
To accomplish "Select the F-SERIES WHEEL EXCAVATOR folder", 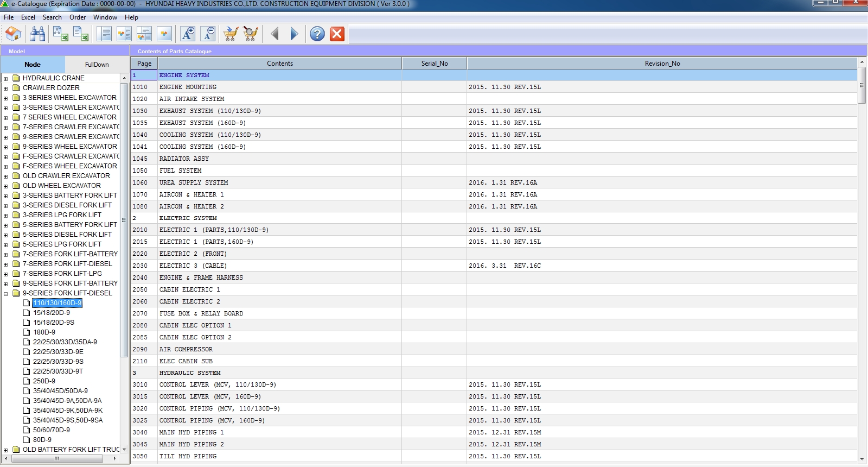I will coord(70,166).
